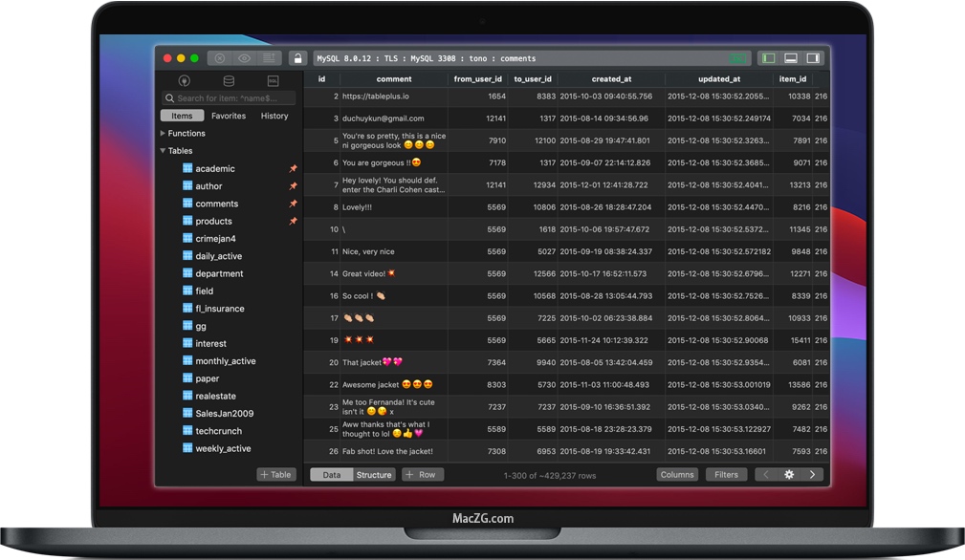The height and width of the screenshot is (560, 965).
Task: Click the eye preview icon in the toolbar
Action: coord(245,58)
